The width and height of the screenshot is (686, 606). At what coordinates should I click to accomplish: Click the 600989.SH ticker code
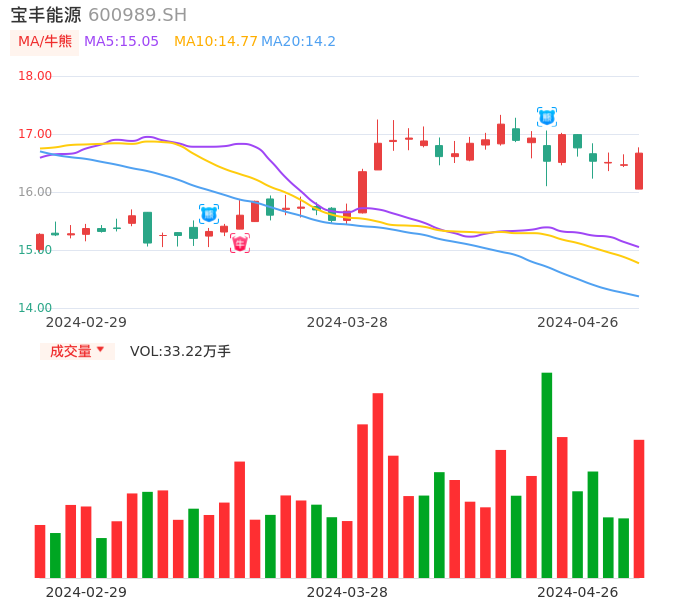coord(137,15)
